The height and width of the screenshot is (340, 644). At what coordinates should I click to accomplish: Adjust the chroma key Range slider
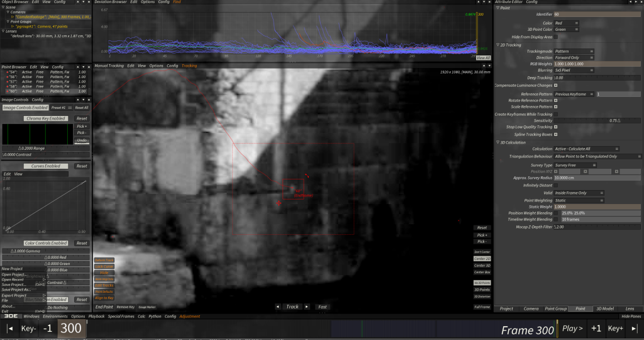pos(45,148)
